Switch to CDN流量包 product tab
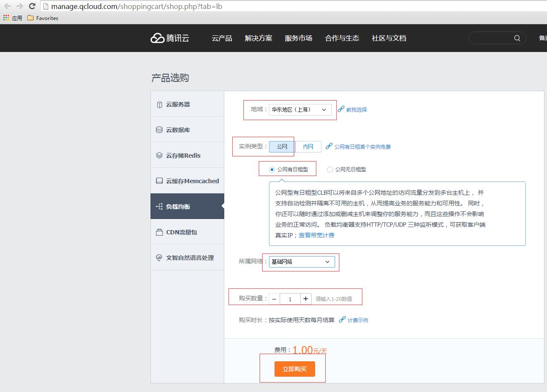The image size is (547, 392). click(187, 232)
